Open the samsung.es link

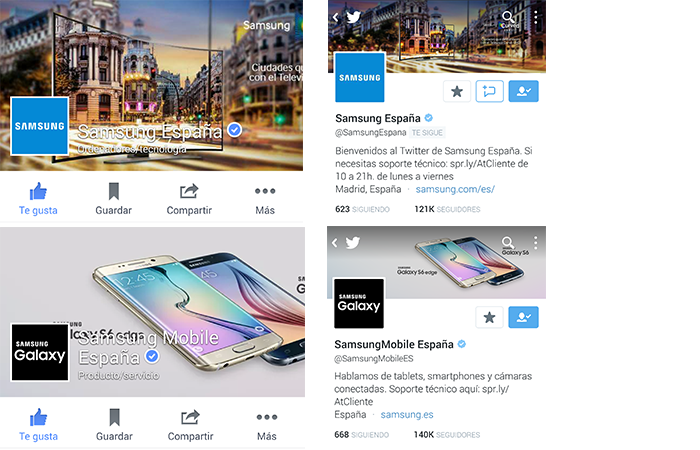[407, 415]
